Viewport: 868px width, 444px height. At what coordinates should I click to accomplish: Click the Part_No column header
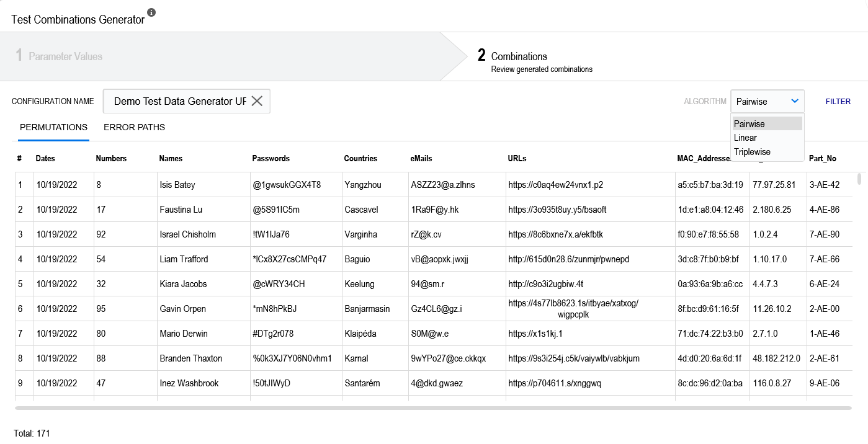point(822,159)
